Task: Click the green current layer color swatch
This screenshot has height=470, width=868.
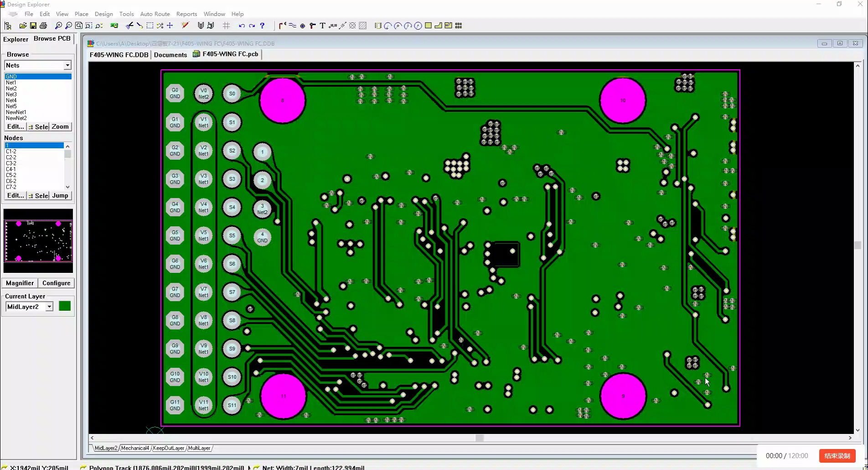Action: click(65, 306)
